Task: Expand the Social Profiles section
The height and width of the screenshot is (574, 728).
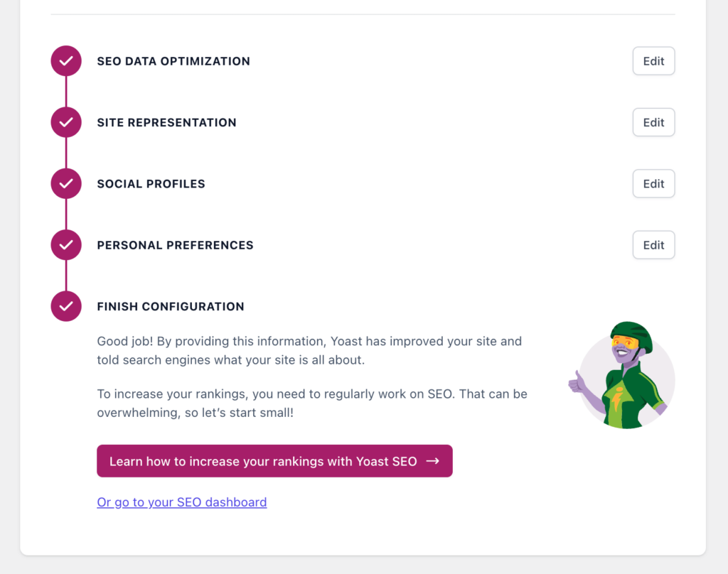Action: (x=151, y=183)
